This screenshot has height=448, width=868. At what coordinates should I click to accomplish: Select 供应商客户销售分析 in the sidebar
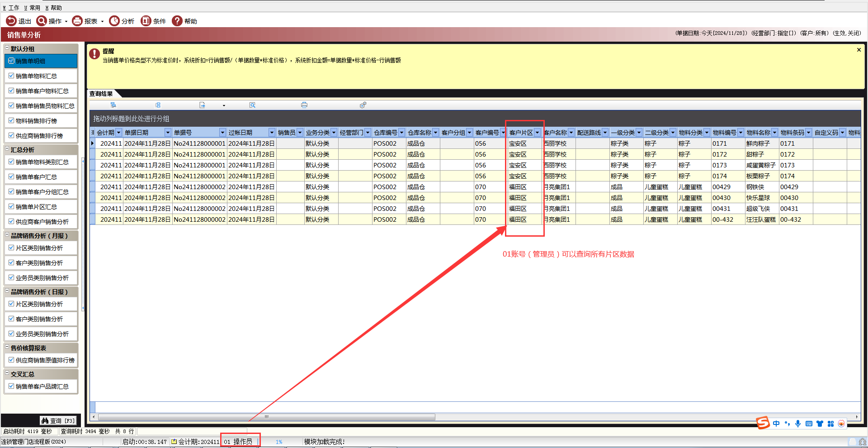tap(41, 222)
